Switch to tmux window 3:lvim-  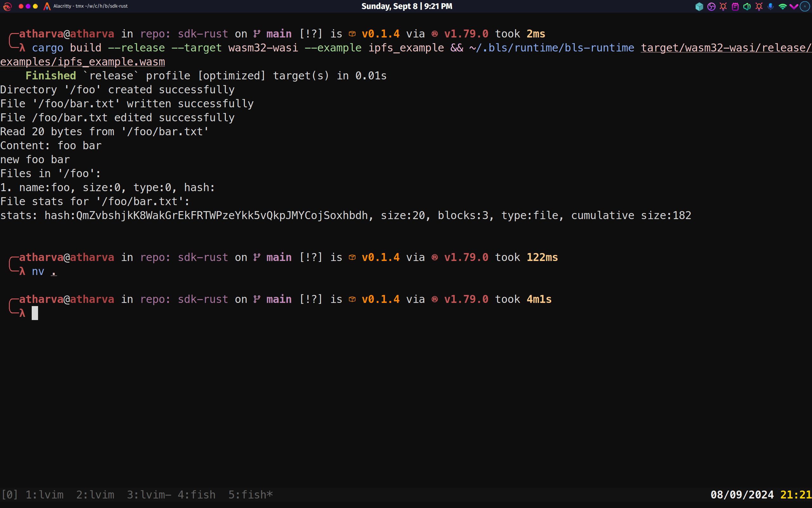click(149, 495)
